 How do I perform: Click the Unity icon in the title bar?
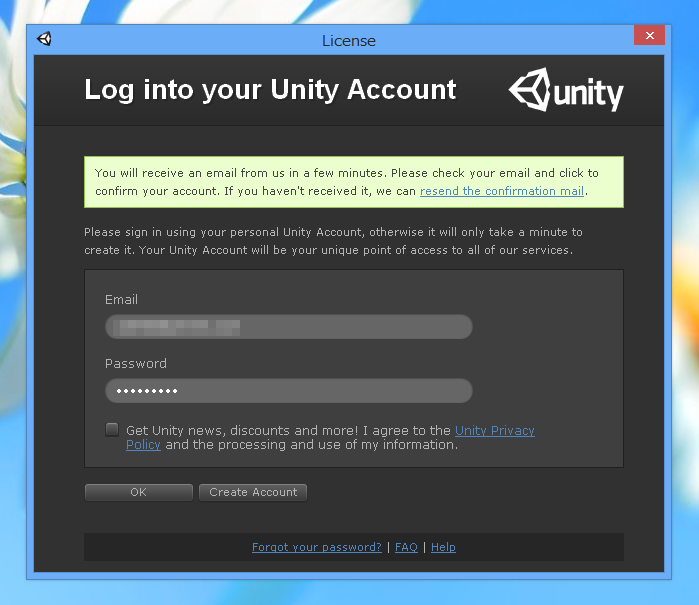[x=44, y=39]
